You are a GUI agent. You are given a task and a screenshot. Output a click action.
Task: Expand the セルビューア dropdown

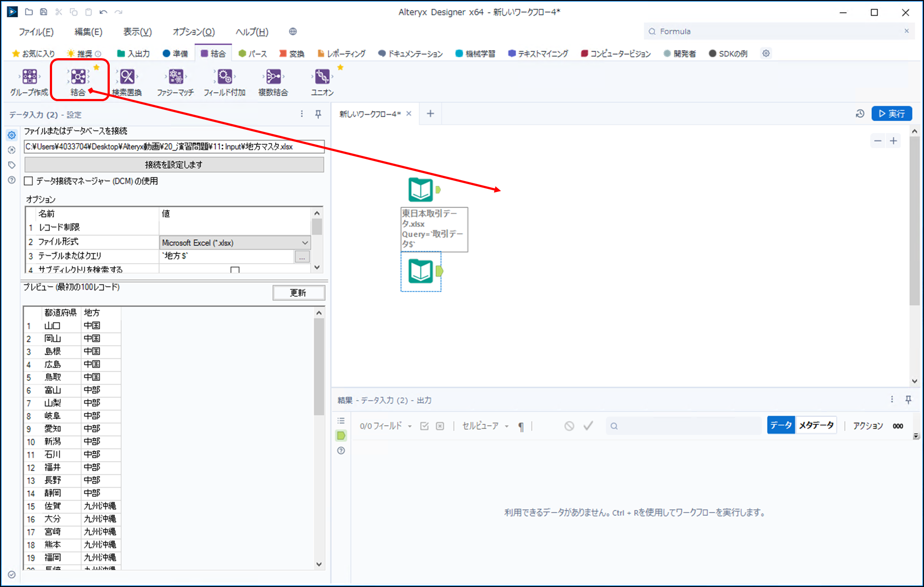click(x=506, y=426)
